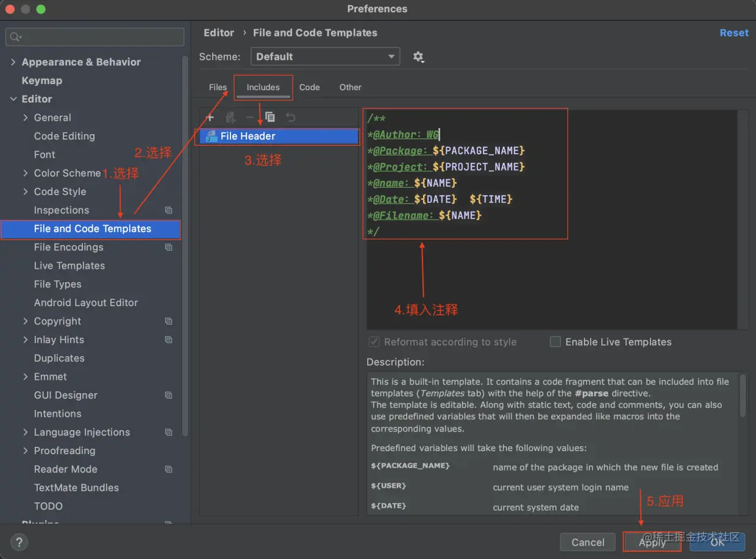Click the project-level icon beside Inlay Hints
The height and width of the screenshot is (559, 756).
169,340
